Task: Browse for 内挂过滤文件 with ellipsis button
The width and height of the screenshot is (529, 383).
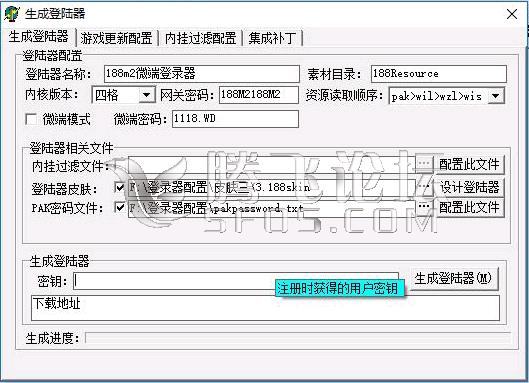Action: (424, 164)
